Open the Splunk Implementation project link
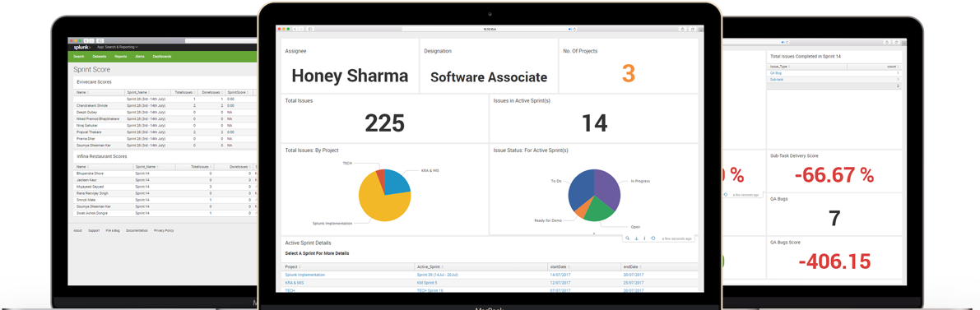The image size is (980, 310). pyautogui.click(x=305, y=275)
